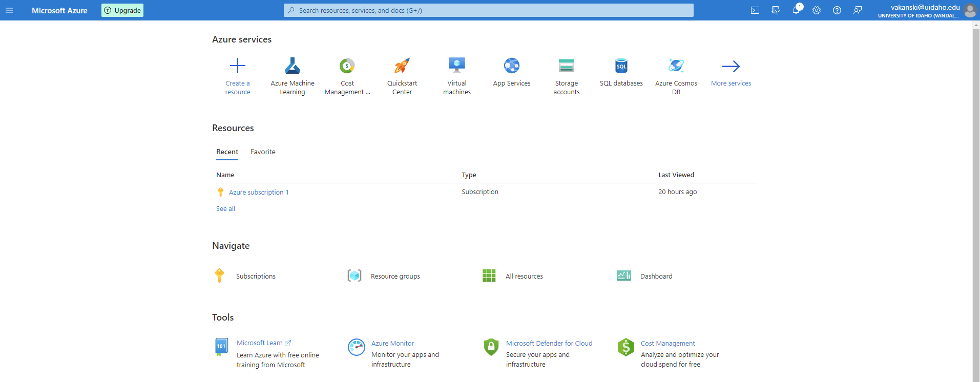Click the '20 hours ago' cell
The height and width of the screenshot is (382, 980).
click(677, 192)
